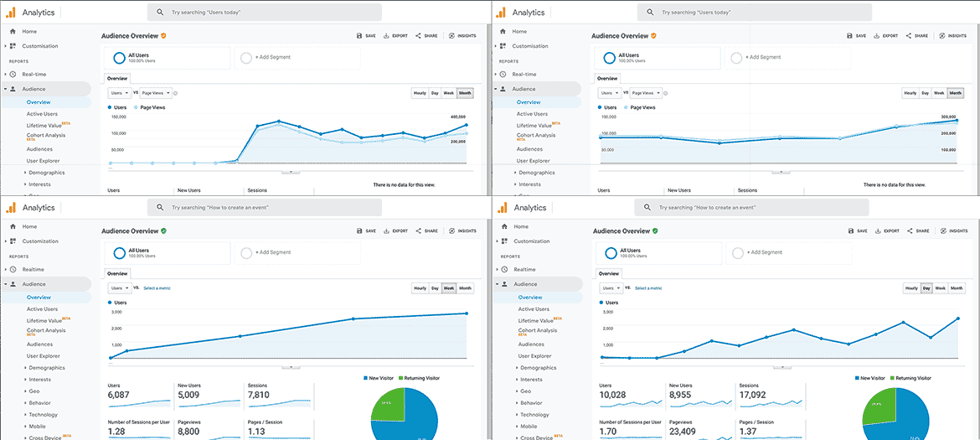Image resolution: width=980 pixels, height=440 pixels.
Task: Open Insights icon in bottom-right Analytics panel
Action: click(942, 231)
